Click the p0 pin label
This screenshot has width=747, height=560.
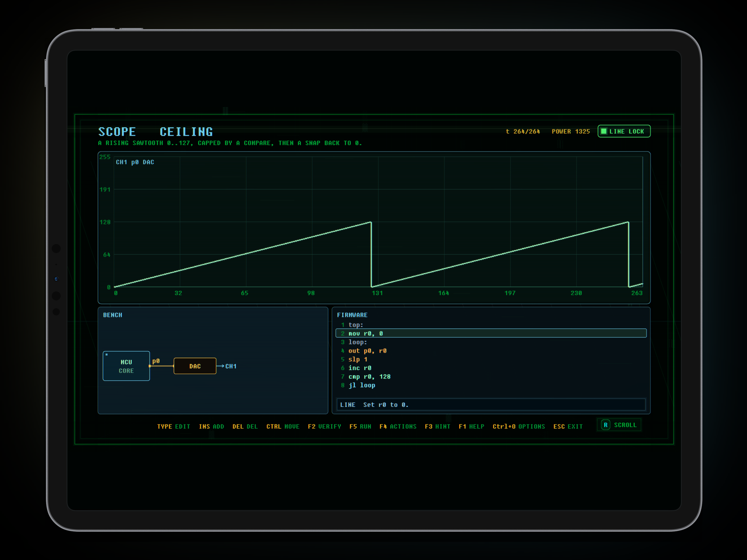(x=156, y=361)
